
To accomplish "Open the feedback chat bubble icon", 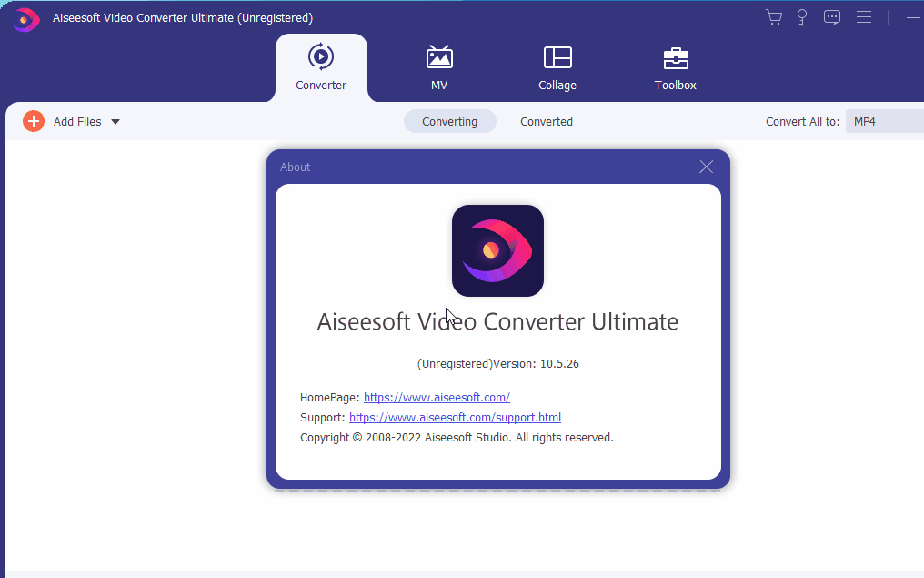I will pyautogui.click(x=832, y=17).
